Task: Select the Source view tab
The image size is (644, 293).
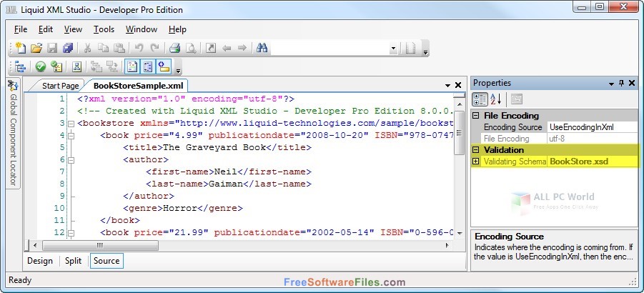Action: pyautogui.click(x=106, y=261)
